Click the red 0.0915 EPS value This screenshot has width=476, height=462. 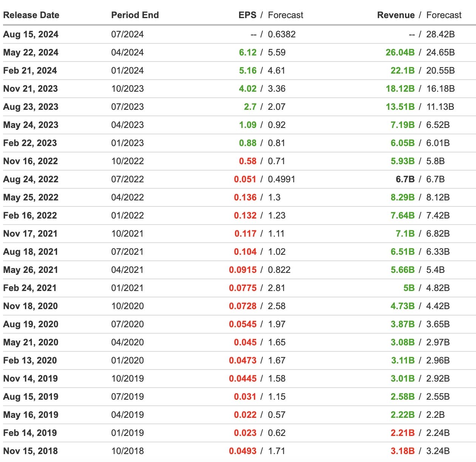pyautogui.click(x=243, y=270)
